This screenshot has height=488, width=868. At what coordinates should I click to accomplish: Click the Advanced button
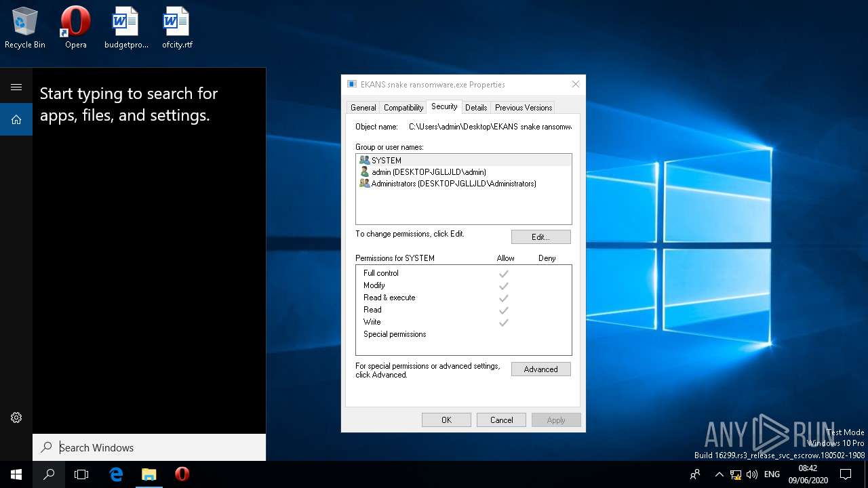point(540,369)
